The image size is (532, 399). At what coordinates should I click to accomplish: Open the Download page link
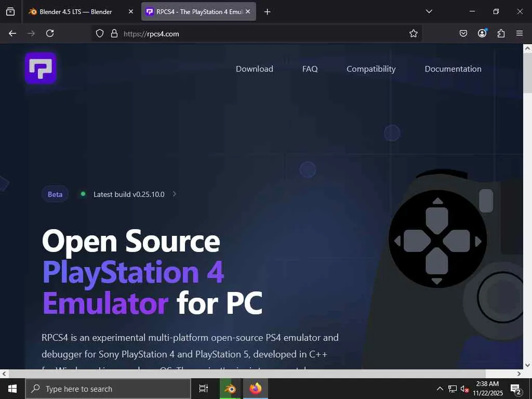[255, 69]
